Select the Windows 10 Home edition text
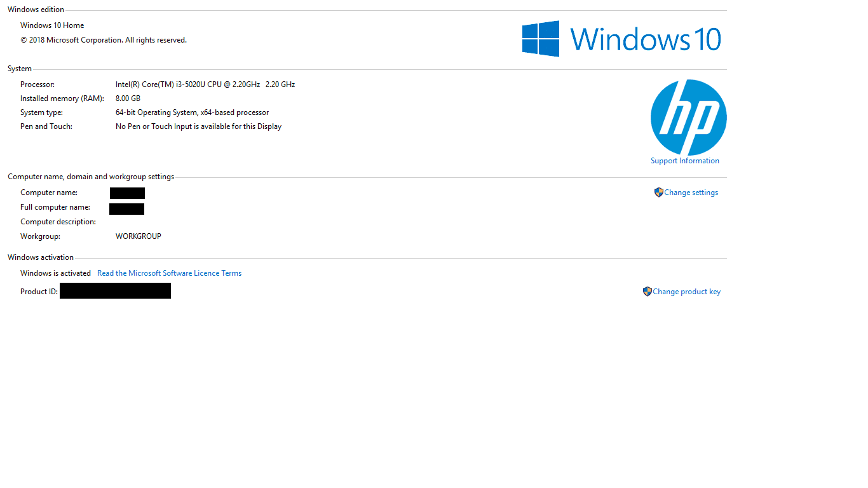The width and height of the screenshot is (868, 488). click(52, 25)
